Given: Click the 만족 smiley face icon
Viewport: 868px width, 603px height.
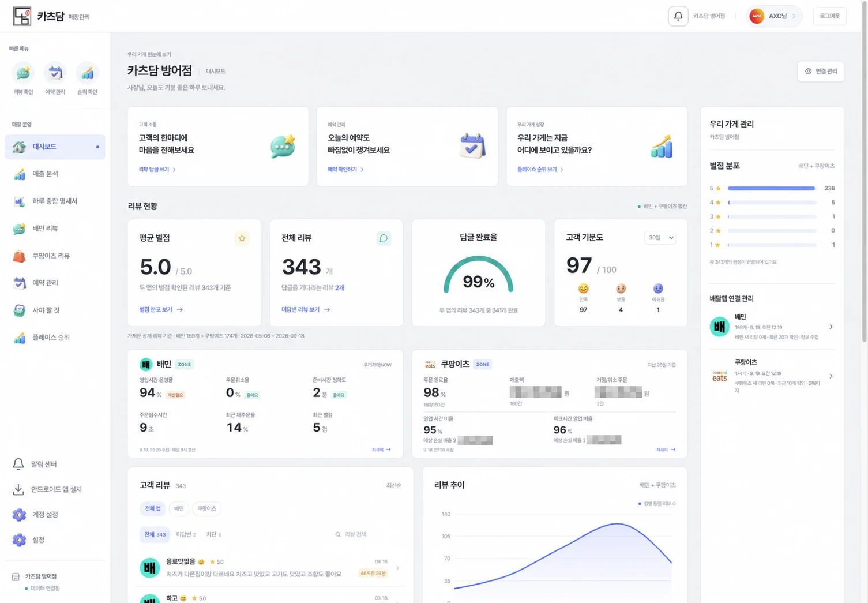Looking at the screenshot, I should [584, 289].
